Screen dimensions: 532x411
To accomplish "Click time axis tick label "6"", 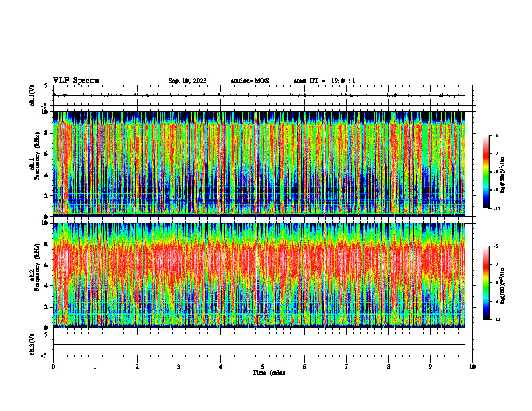I will point(305,367).
